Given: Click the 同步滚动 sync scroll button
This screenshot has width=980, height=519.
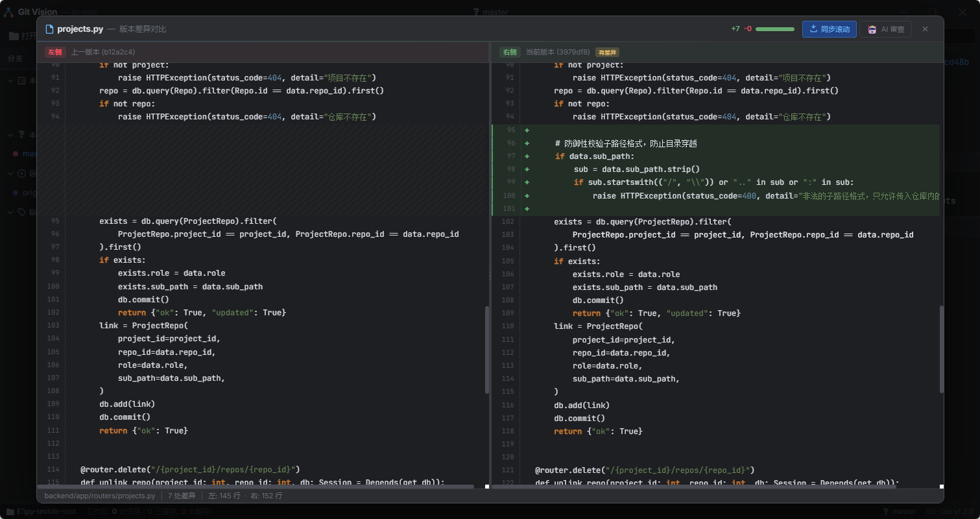Looking at the screenshot, I should point(829,29).
